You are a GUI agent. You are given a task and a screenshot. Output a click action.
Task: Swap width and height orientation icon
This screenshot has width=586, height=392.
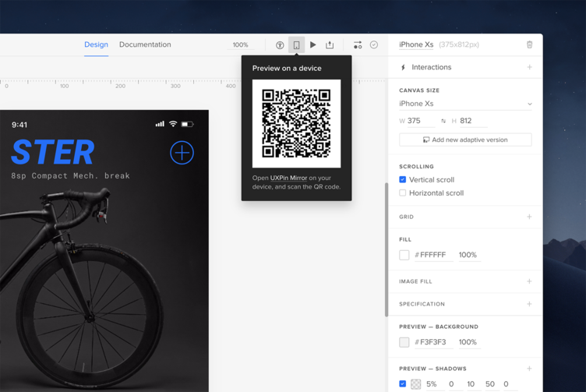point(443,121)
